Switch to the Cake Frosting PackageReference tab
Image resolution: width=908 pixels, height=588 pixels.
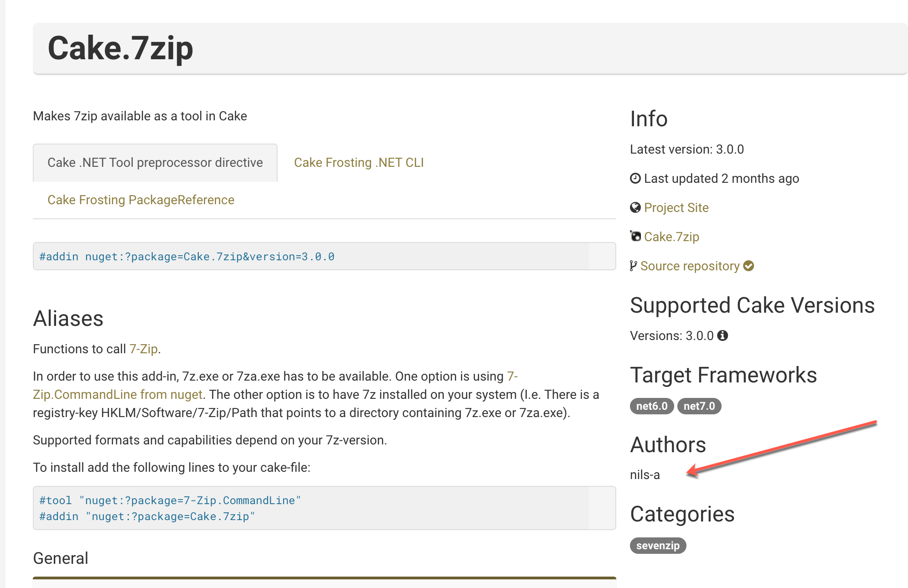(141, 200)
